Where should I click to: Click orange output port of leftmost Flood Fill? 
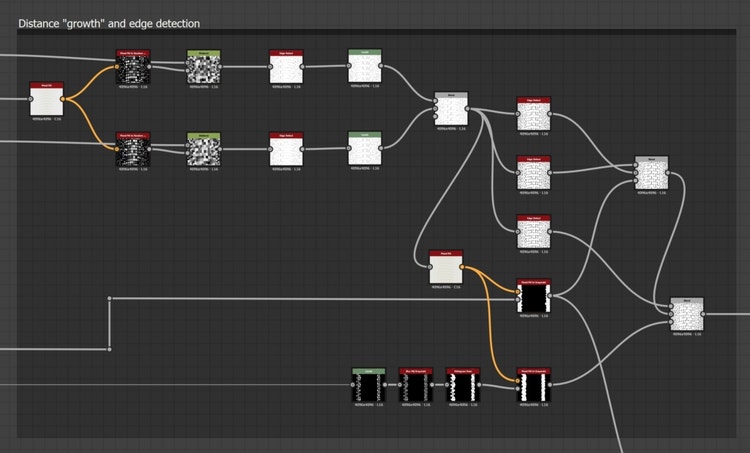pos(63,99)
